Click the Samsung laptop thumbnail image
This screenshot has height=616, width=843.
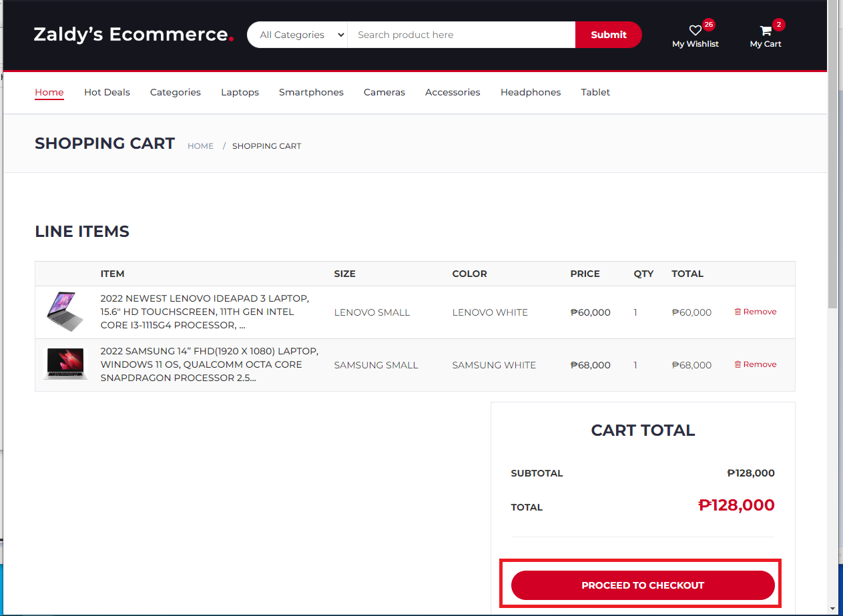point(65,364)
